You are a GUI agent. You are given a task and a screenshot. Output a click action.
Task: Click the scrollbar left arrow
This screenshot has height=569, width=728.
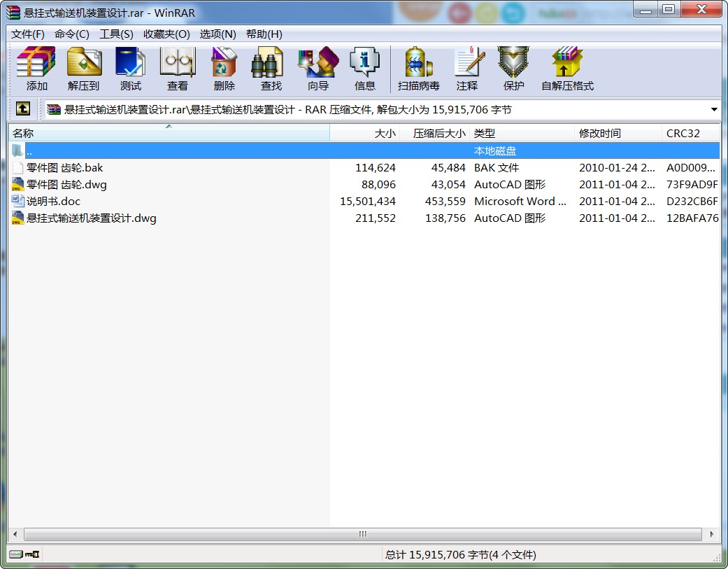[x=15, y=534]
